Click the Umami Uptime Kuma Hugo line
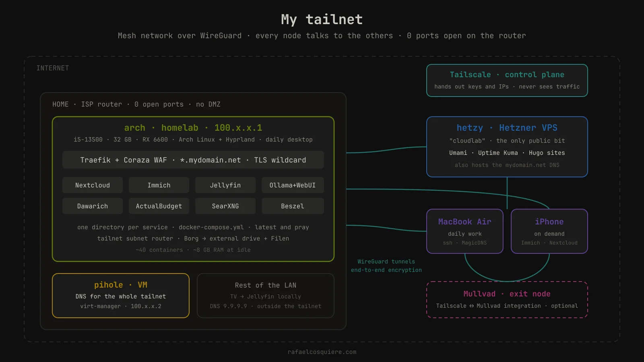This screenshot has width=644, height=362. [507, 153]
